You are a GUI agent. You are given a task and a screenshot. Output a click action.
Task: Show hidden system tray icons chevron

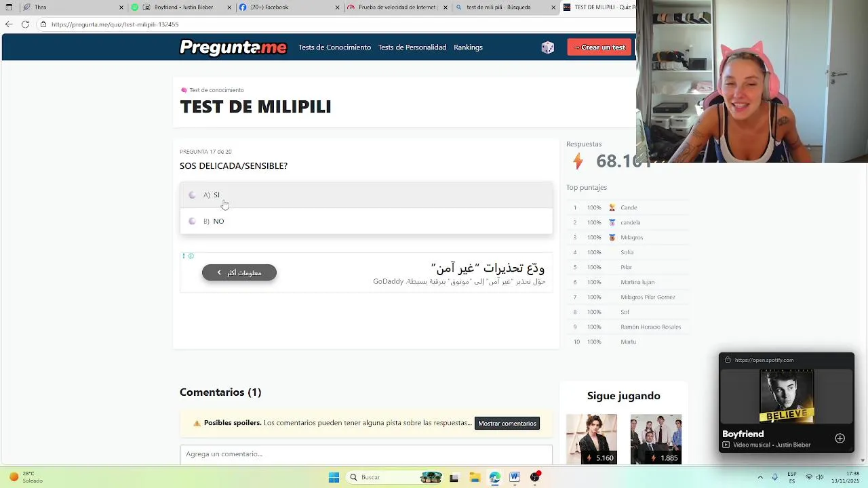tap(760, 477)
